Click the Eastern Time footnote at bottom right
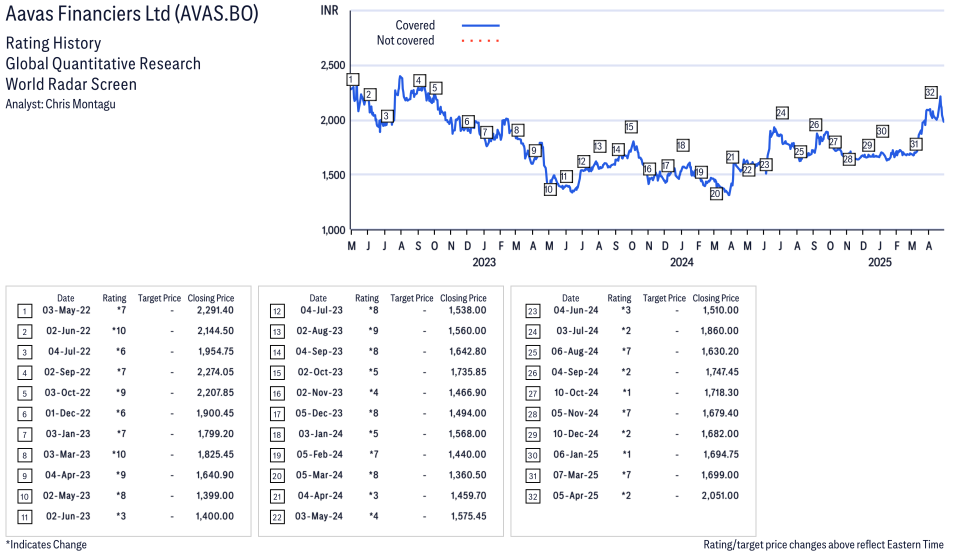The width and height of the screenshot is (955, 551). (823, 545)
